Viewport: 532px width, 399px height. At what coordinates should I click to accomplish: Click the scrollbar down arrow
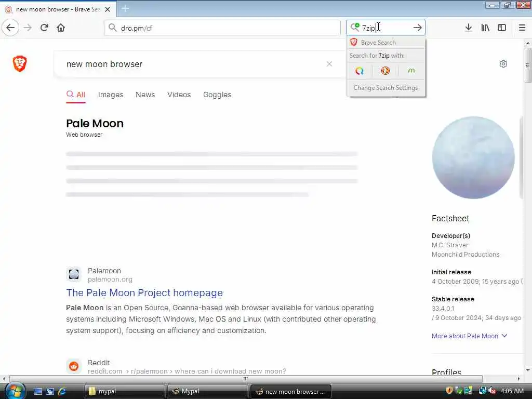pos(527,370)
